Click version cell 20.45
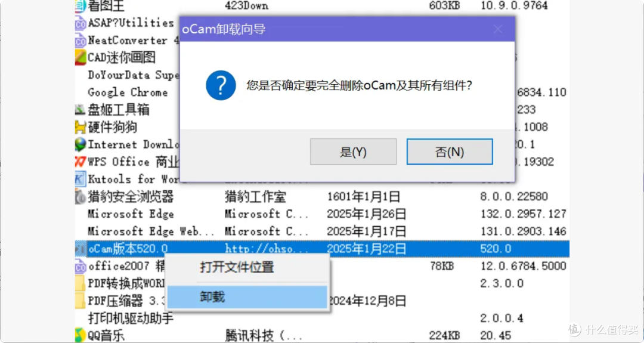The image size is (644, 343). pos(496,336)
